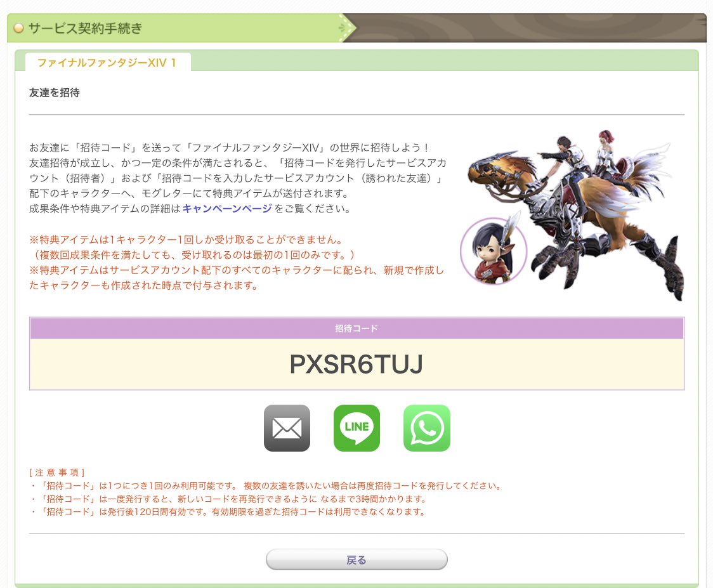Image resolution: width=713 pixels, height=588 pixels.
Task: Click the 招待コード purple header
Action: click(x=356, y=329)
